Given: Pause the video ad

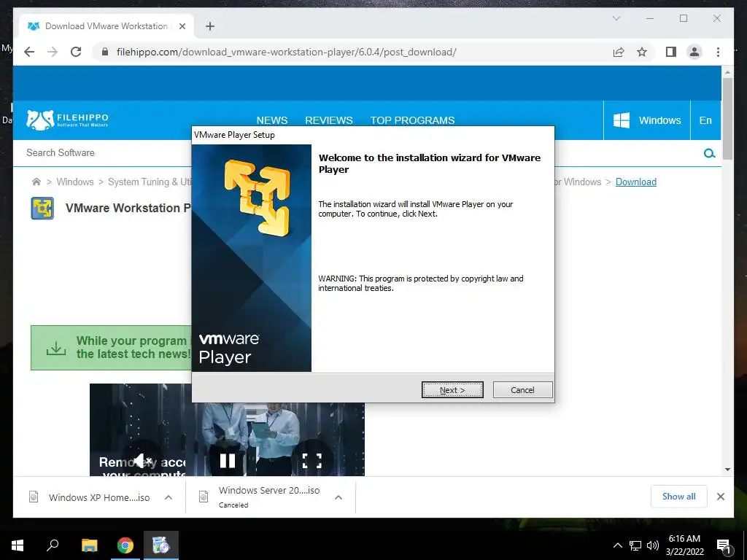Looking at the screenshot, I should (228, 461).
